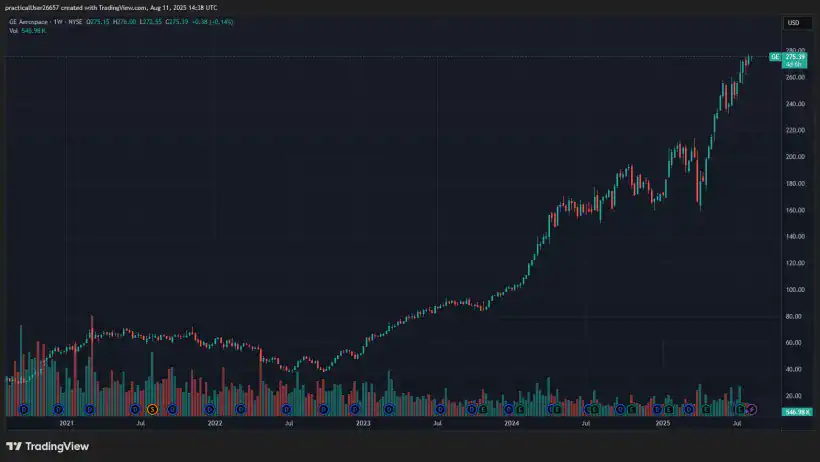This screenshot has width=820, height=462.
Task: Click the 2021 label on time axis
Action: point(66,424)
